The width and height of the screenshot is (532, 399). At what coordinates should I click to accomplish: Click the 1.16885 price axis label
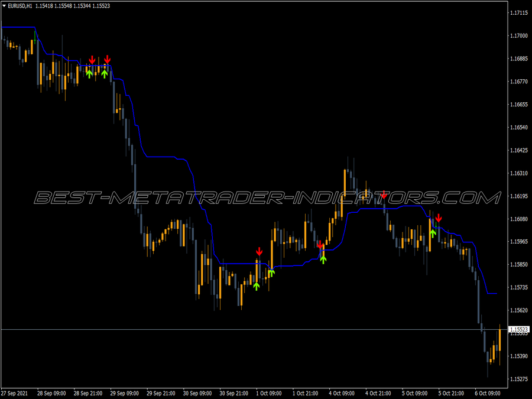point(519,59)
